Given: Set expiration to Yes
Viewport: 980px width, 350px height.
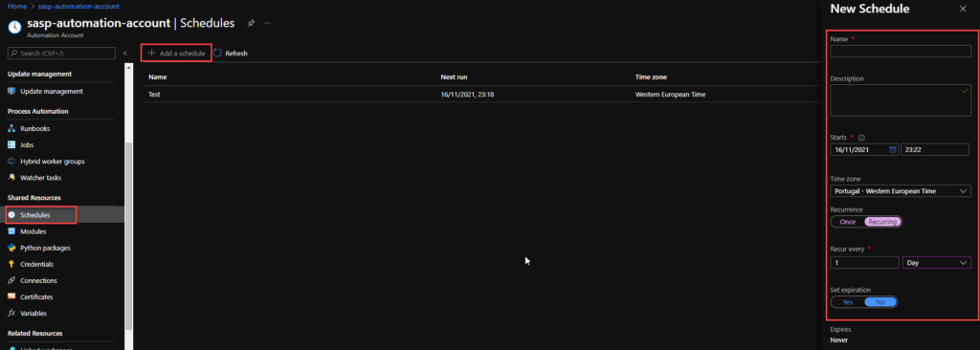Looking at the screenshot, I should pyautogui.click(x=848, y=302).
